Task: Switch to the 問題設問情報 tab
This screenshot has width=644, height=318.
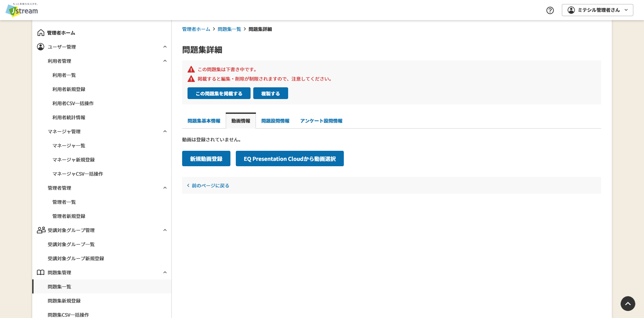Action: [x=275, y=121]
